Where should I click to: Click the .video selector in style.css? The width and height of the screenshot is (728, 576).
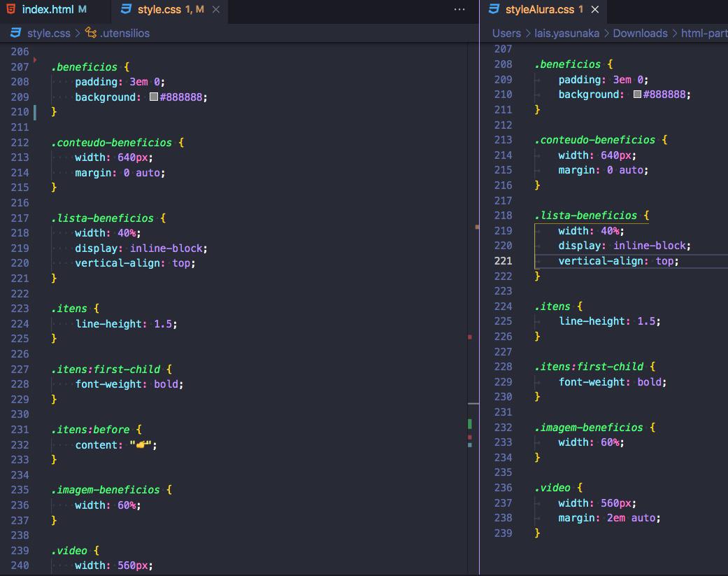[69, 550]
